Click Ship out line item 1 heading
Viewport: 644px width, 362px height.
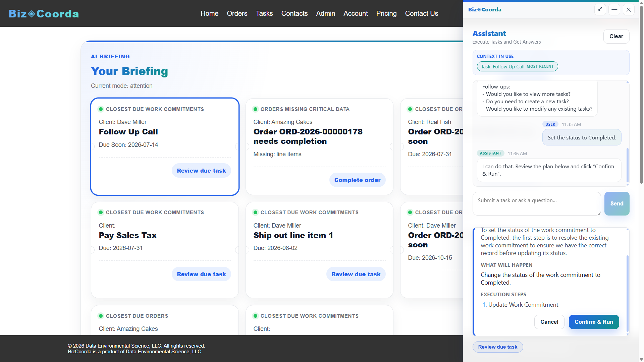[x=293, y=235]
